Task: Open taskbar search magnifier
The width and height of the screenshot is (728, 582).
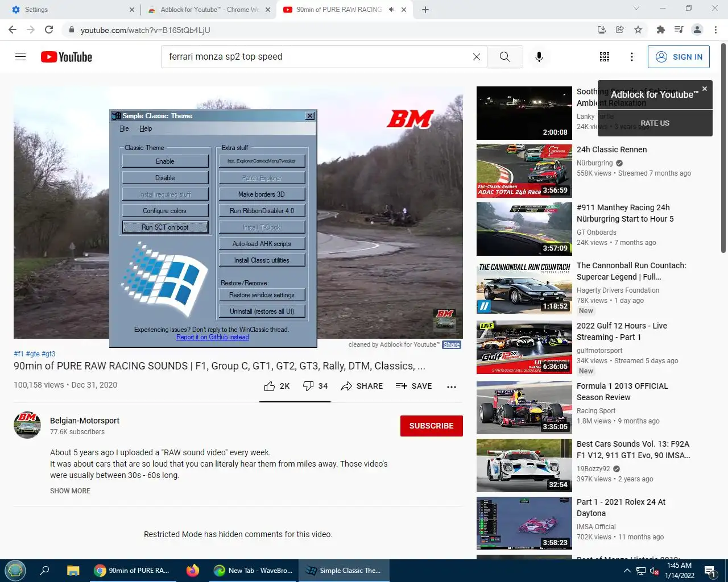Action: pyautogui.click(x=44, y=571)
